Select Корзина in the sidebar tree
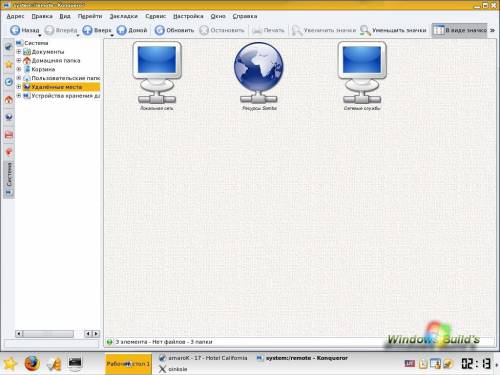Viewport: 500px width, 375px height. (39, 69)
